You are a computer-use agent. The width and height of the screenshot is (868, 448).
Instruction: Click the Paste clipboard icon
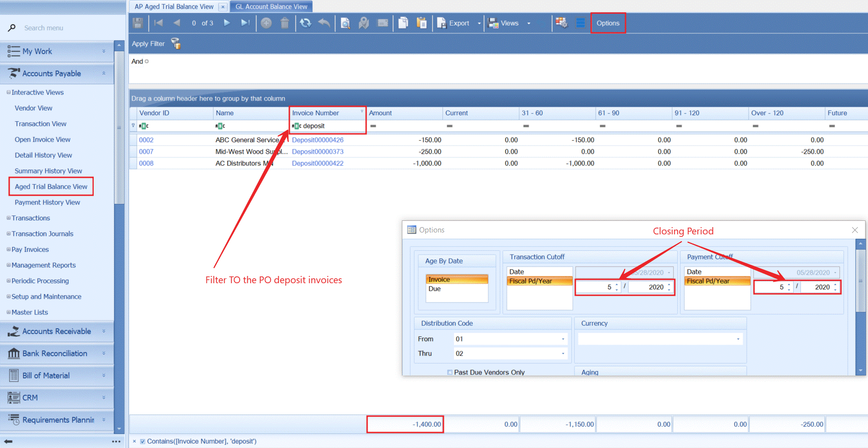pyautogui.click(x=421, y=23)
